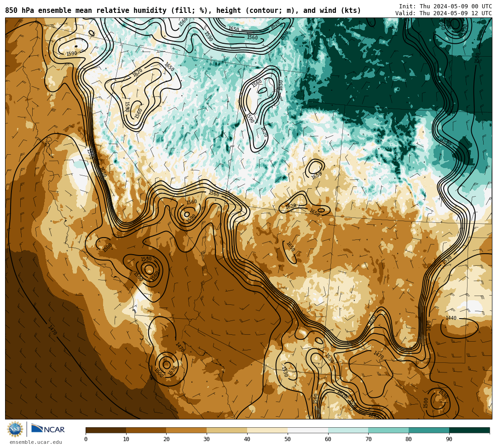Screen dimensions: 497x448
Task: Click the Init: Thu 2024-05-09 00 UTC text
Action: point(445,6)
